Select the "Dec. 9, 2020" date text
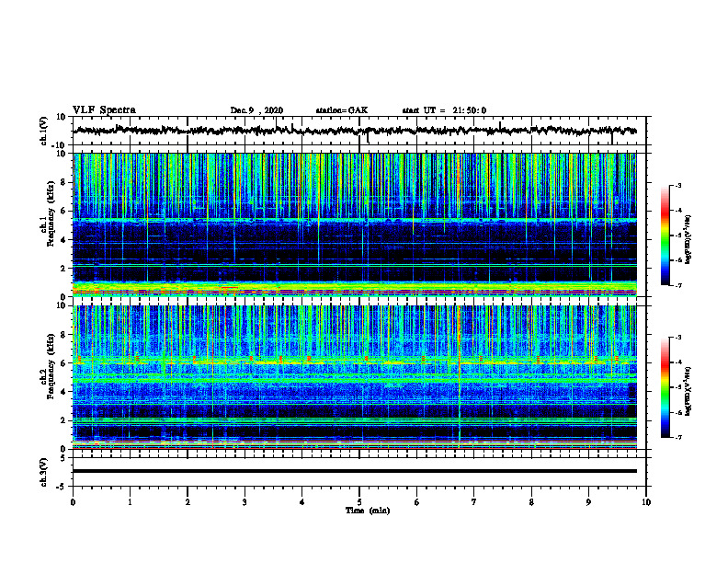728x563 pixels. [256, 110]
